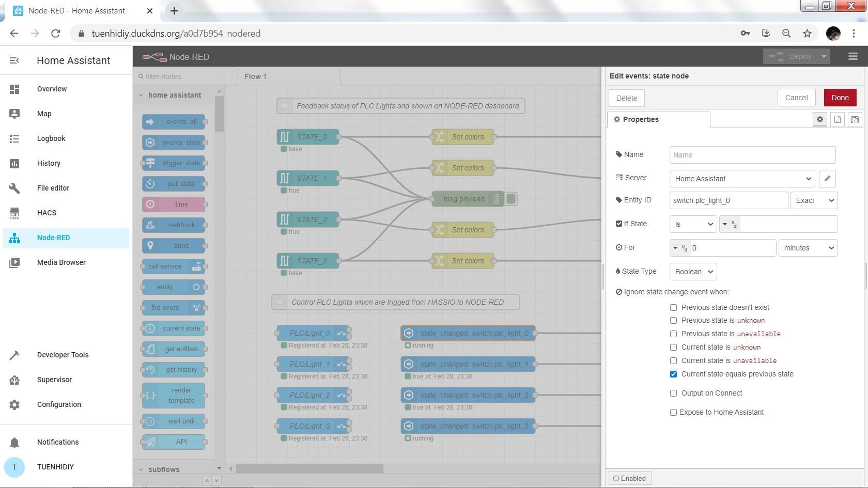Open the Exact match type dropdown
The width and height of the screenshot is (868, 488).
(814, 200)
